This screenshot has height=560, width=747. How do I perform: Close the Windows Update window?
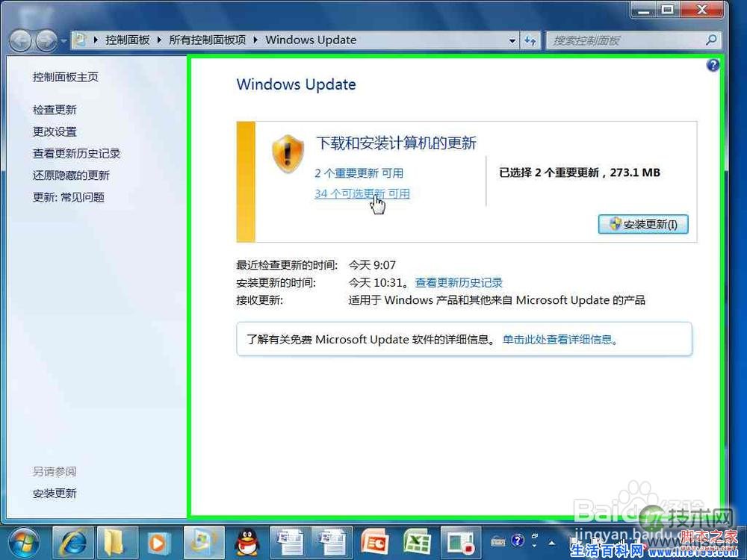coord(701,9)
